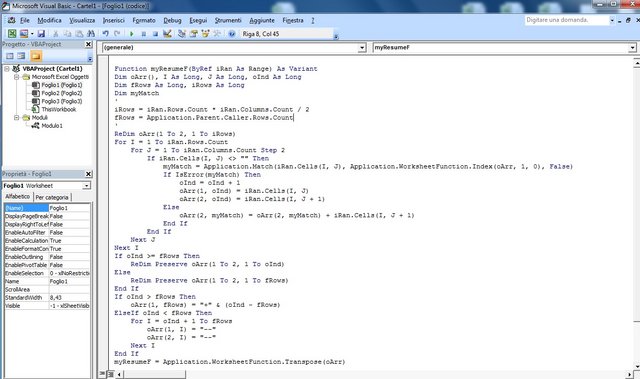Click the Copy toolbar icon

point(68,34)
